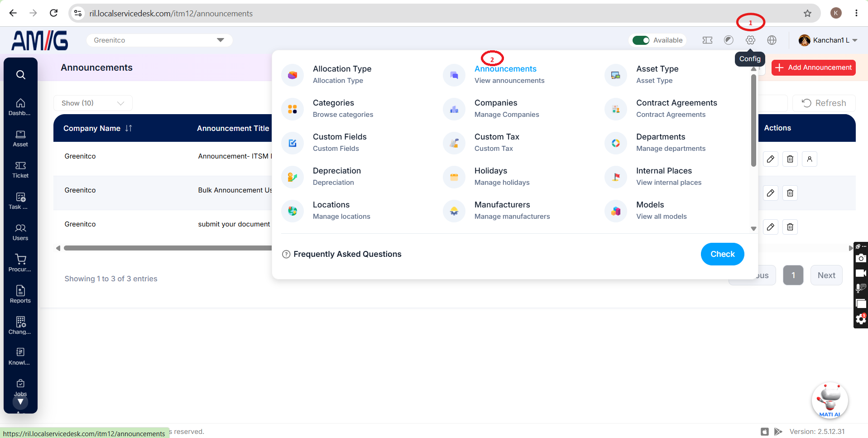Image resolution: width=868 pixels, height=438 pixels.
Task: Open the Kanchan1 L profile menu
Action: 828,40
